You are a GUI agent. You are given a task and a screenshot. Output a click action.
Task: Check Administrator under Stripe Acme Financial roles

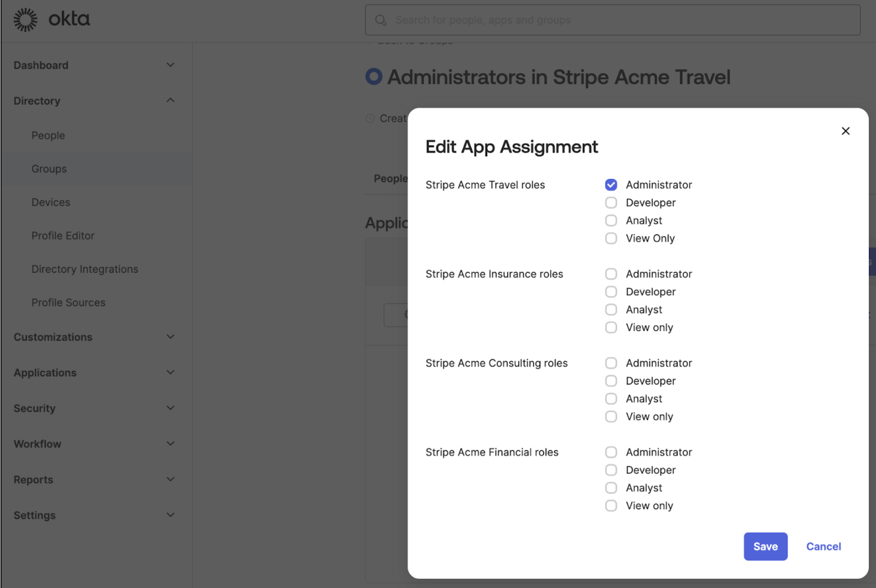pos(611,452)
